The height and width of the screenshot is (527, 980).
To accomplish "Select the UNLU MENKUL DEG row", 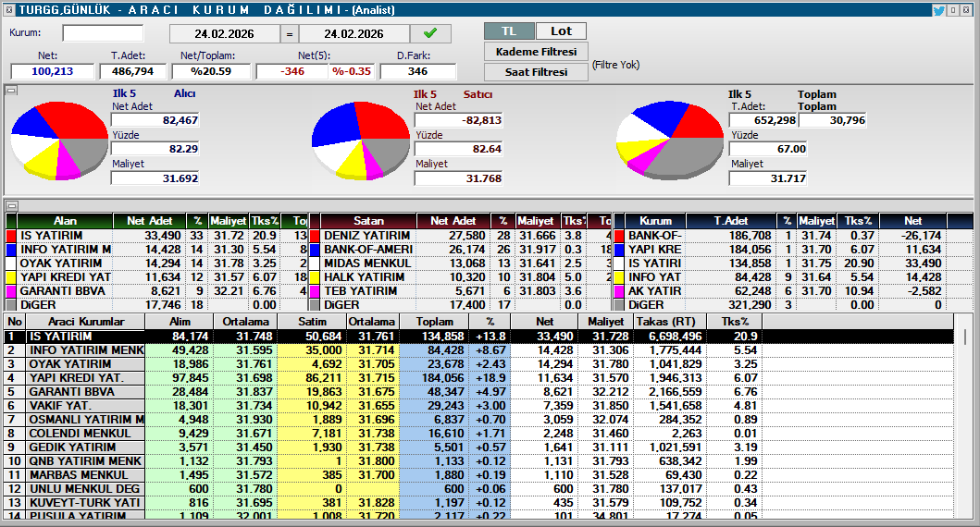I will (478, 489).
